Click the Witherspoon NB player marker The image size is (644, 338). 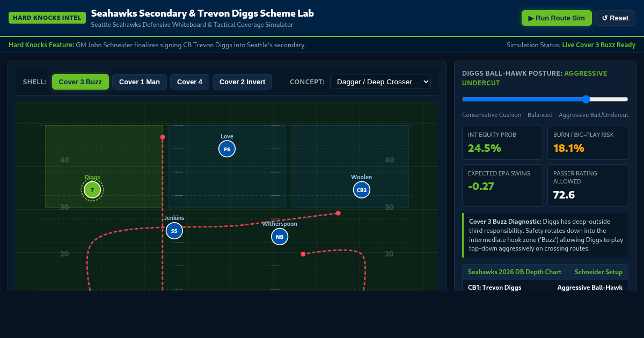click(280, 236)
